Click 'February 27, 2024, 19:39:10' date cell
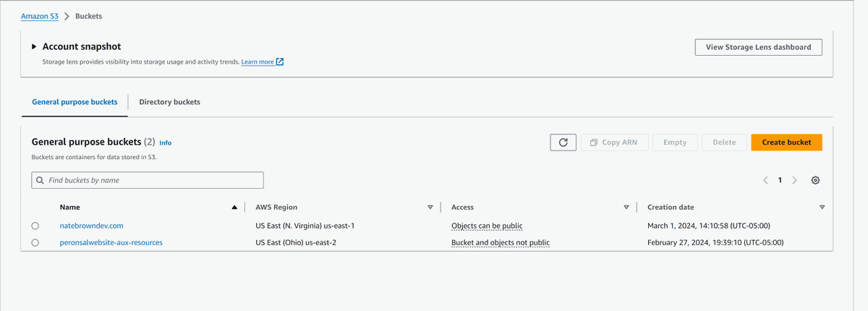Viewport: 868px width, 311px height. click(715, 243)
